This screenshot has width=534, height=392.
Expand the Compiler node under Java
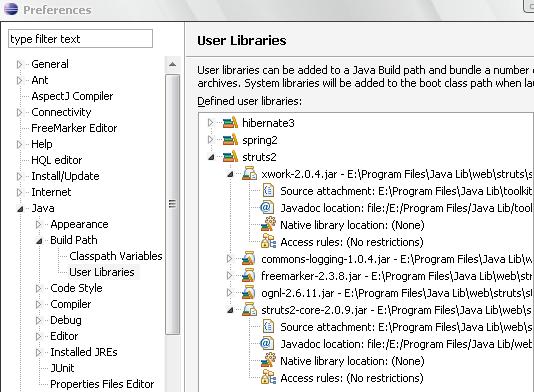tap(38, 304)
